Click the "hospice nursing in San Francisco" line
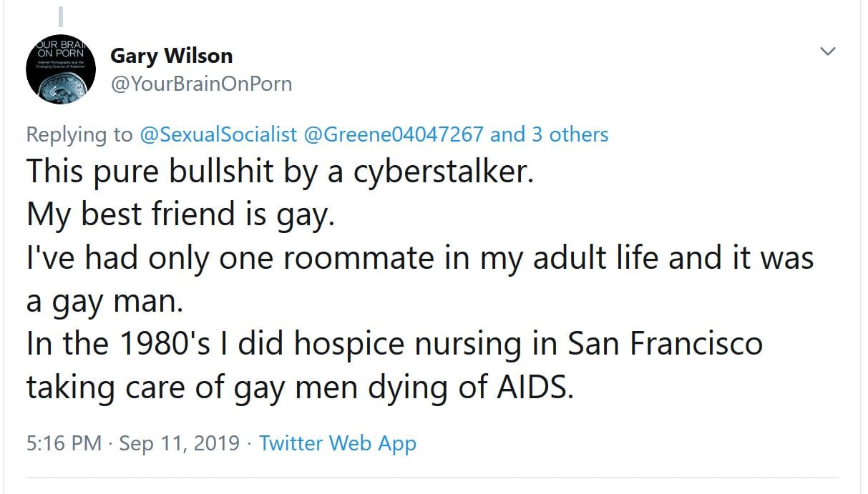The width and height of the screenshot is (868, 494). (x=394, y=343)
